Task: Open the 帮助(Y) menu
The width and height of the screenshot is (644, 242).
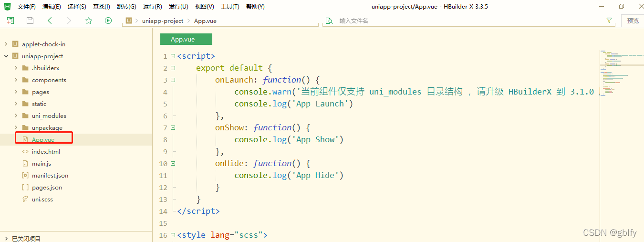Action: (255, 7)
